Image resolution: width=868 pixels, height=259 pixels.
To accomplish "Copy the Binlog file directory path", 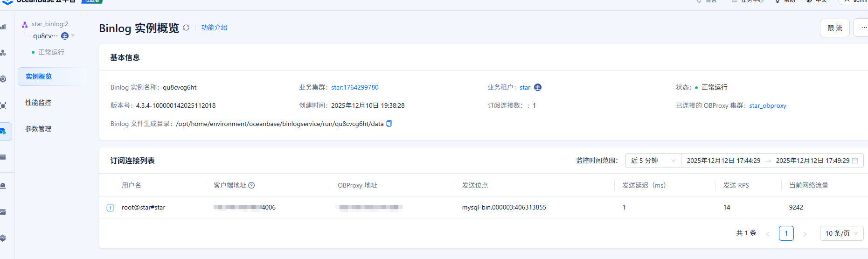I will (x=389, y=124).
